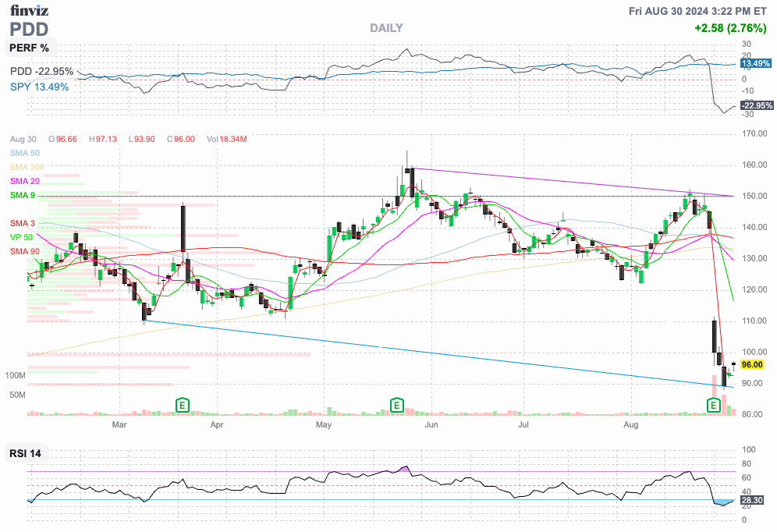The width and height of the screenshot is (777, 532).
Task: Click the +2.58 (2.76%) change value
Action: click(730, 28)
